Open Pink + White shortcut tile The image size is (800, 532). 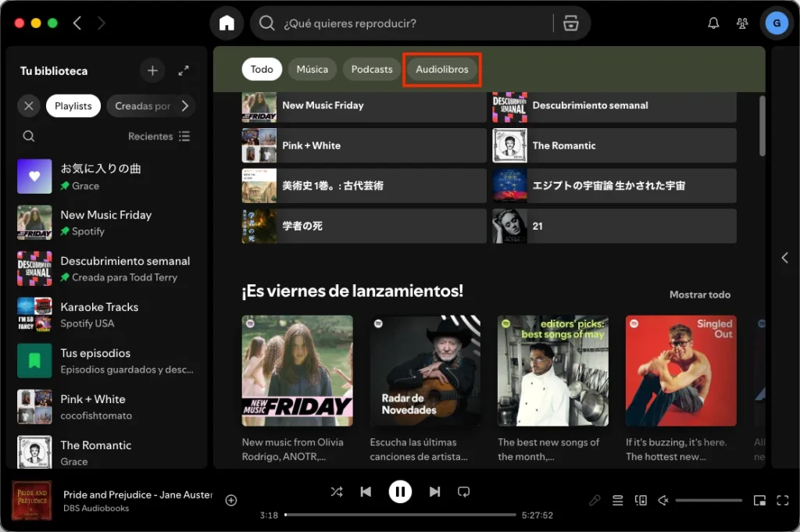364,145
